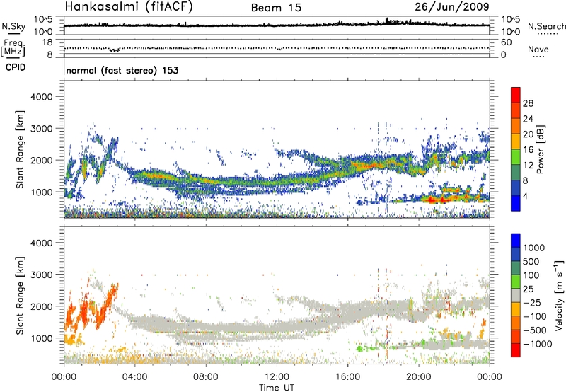566x392 pixels.
Task: Click the 18 tick in the frequency panel
Action: click(x=48, y=42)
